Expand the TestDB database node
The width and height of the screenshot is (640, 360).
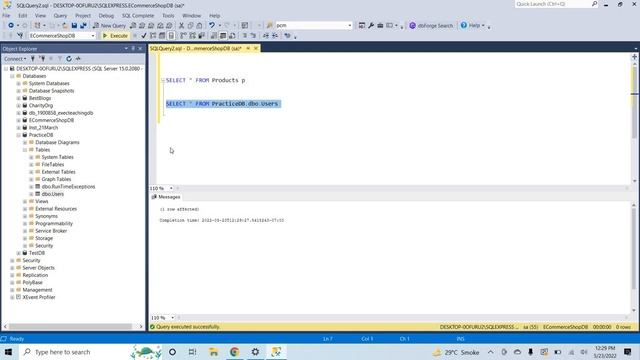coord(18,253)
